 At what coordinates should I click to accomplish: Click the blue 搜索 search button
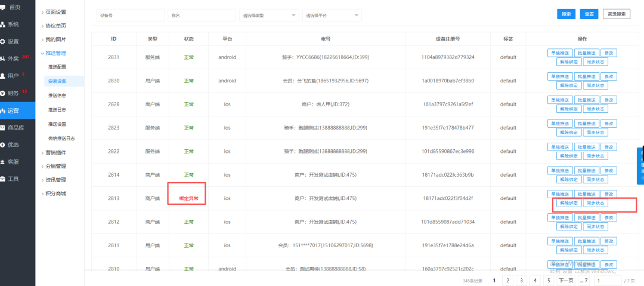(x=566, y=14)
